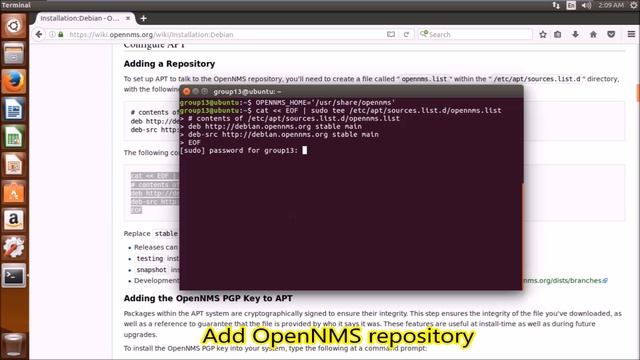
Task: Open the Trash in launcher
Action: pos(13,344)
